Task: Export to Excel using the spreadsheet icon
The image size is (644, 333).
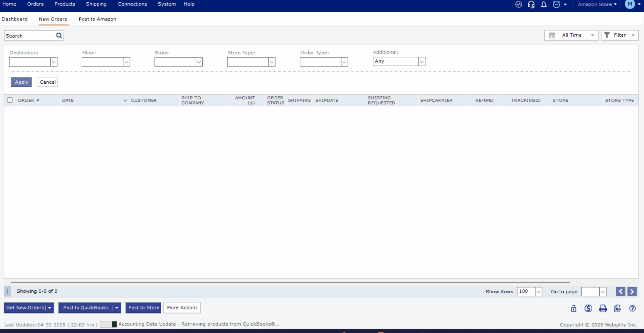Action: click(617, 308)
